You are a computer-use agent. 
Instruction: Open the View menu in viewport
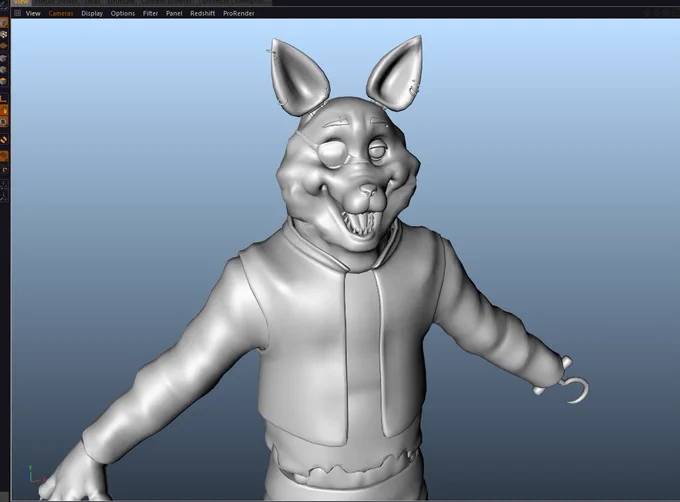(x=33, y=13)
